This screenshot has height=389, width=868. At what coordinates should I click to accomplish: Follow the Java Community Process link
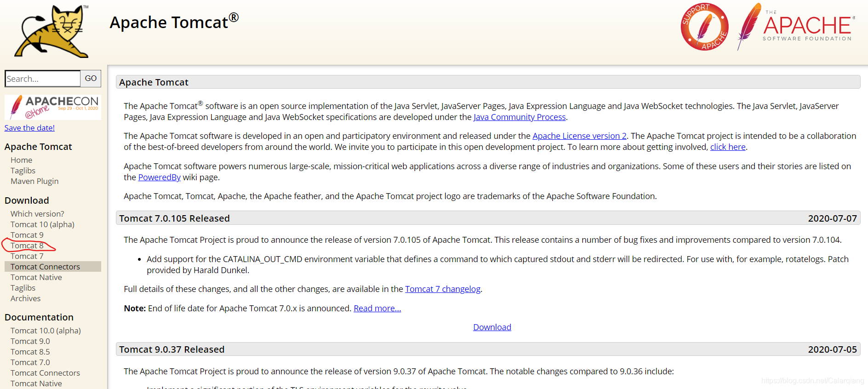[520, 117]
